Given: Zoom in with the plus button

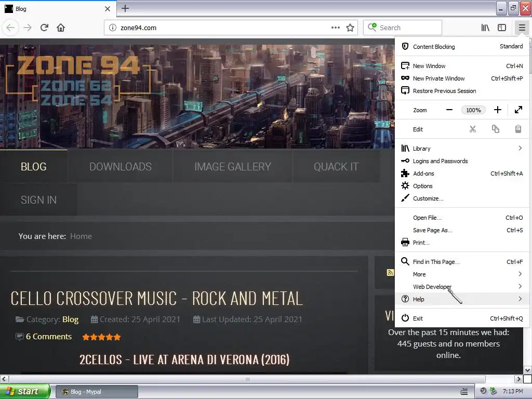Looking at the screenshot, I should [497, 110].
